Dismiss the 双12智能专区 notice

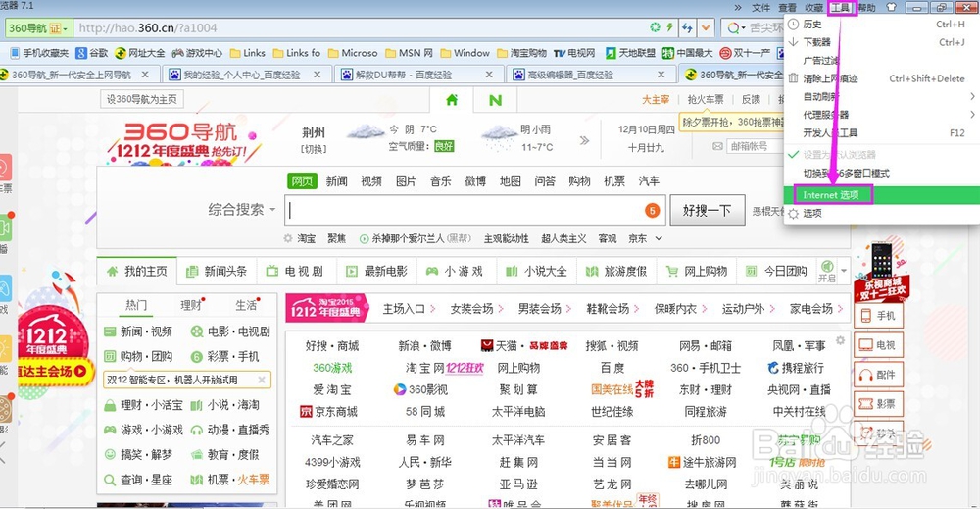click(262, 380)
